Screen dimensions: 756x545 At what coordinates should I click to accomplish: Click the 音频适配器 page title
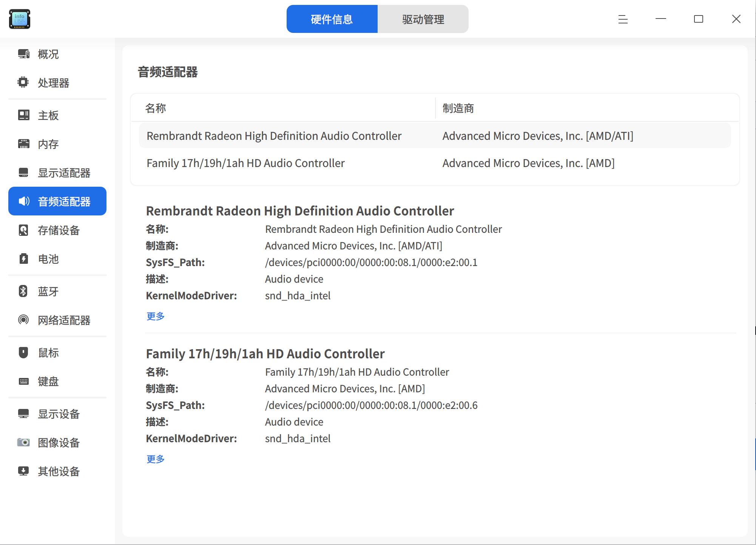[168, 72]
